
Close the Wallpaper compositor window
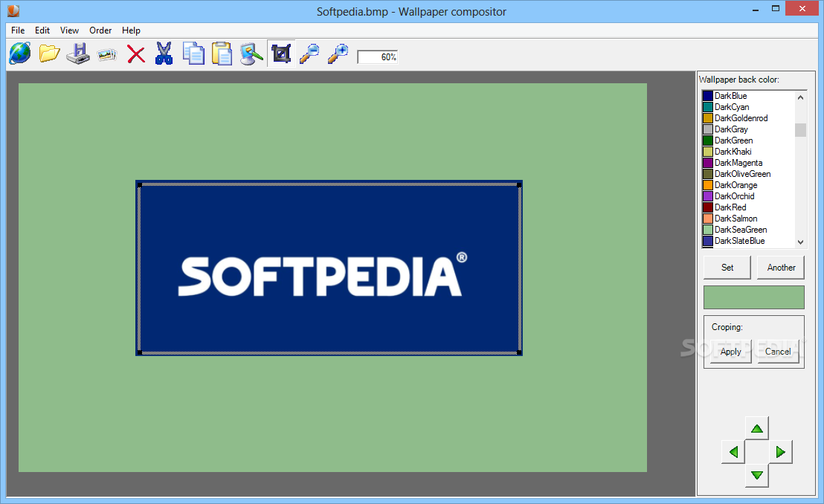coord(802,8)
